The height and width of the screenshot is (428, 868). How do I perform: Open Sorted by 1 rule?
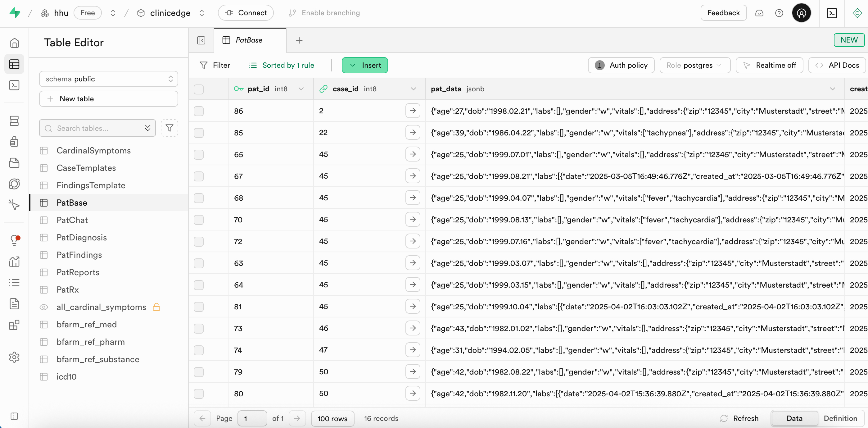281,65
